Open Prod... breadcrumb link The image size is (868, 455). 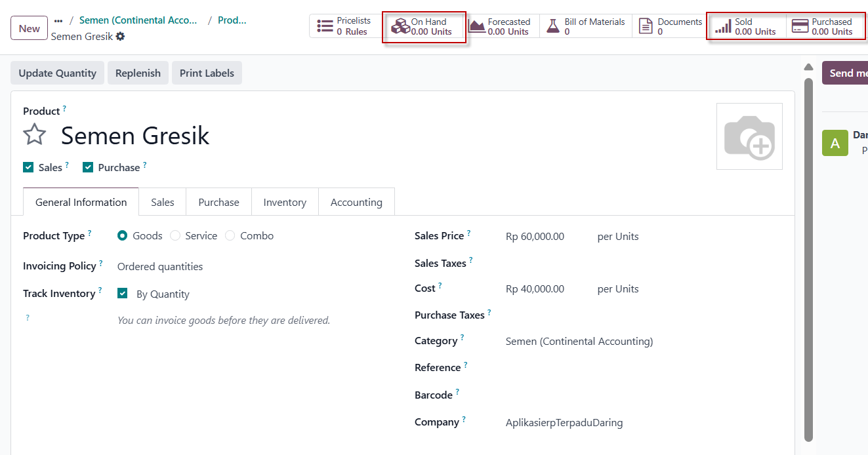point(232,20)
